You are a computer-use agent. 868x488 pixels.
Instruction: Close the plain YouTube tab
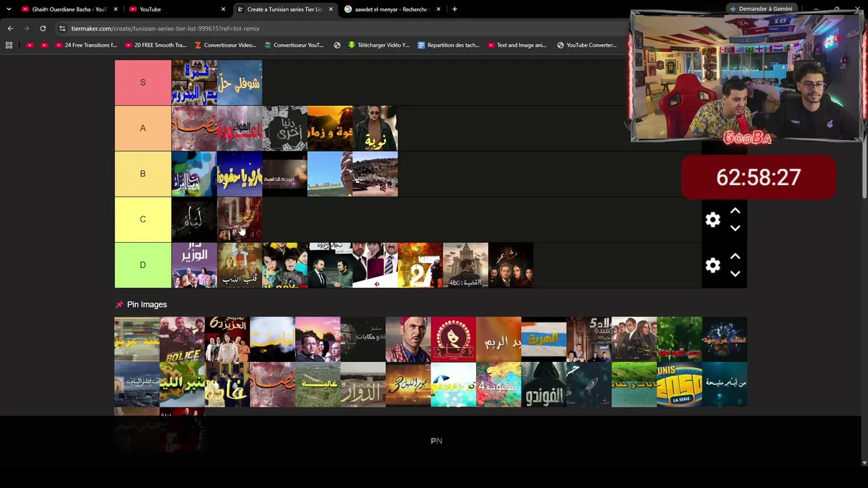click(x=223, y=9)
